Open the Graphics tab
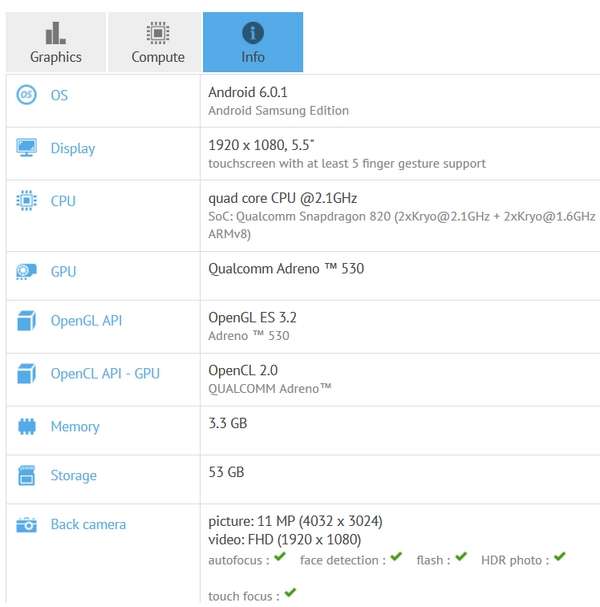Screen dimensions: 600x607 coord(55,42)
